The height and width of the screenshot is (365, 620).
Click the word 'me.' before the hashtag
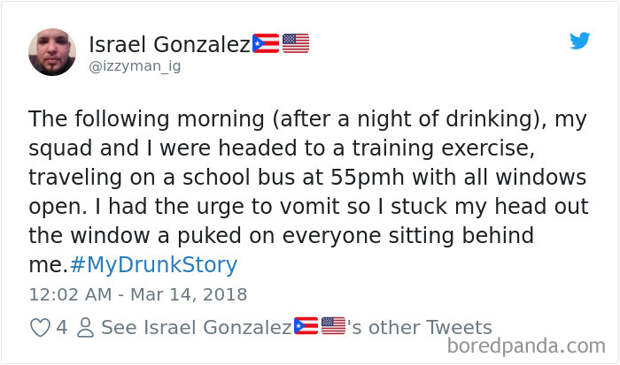48,265
